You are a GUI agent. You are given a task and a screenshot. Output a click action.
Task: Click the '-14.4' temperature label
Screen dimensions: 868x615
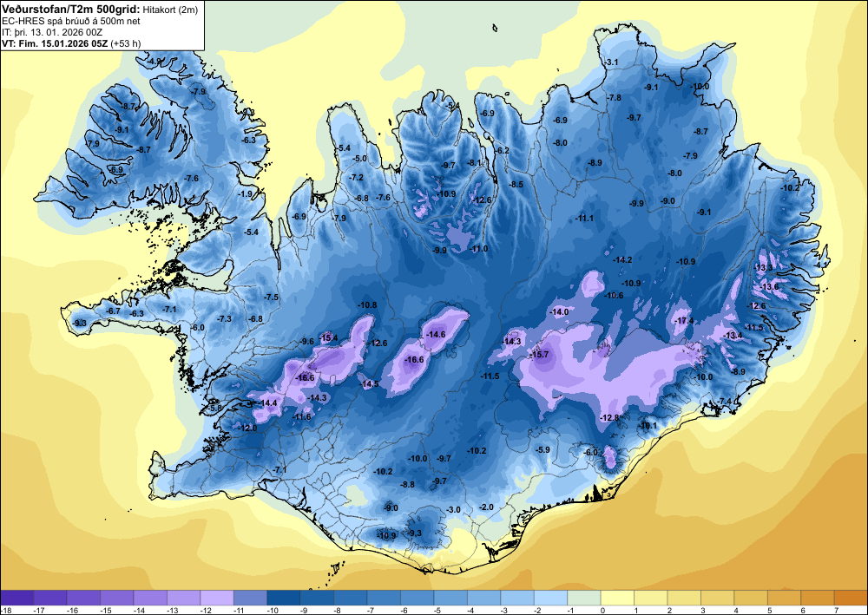[268, 403]
